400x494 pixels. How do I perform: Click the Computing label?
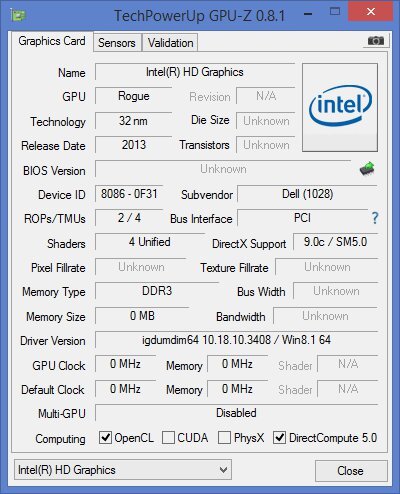60,439
